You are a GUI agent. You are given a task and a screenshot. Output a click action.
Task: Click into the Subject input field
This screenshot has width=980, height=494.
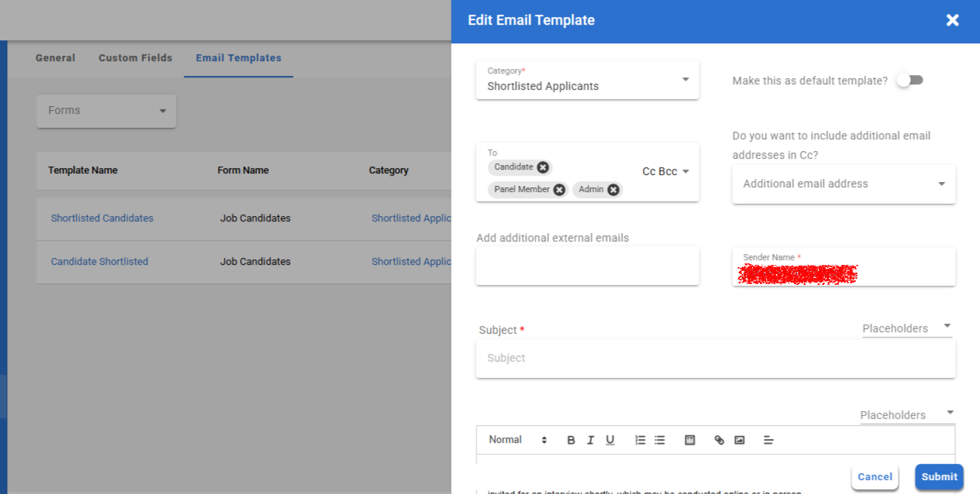(715, 358)
